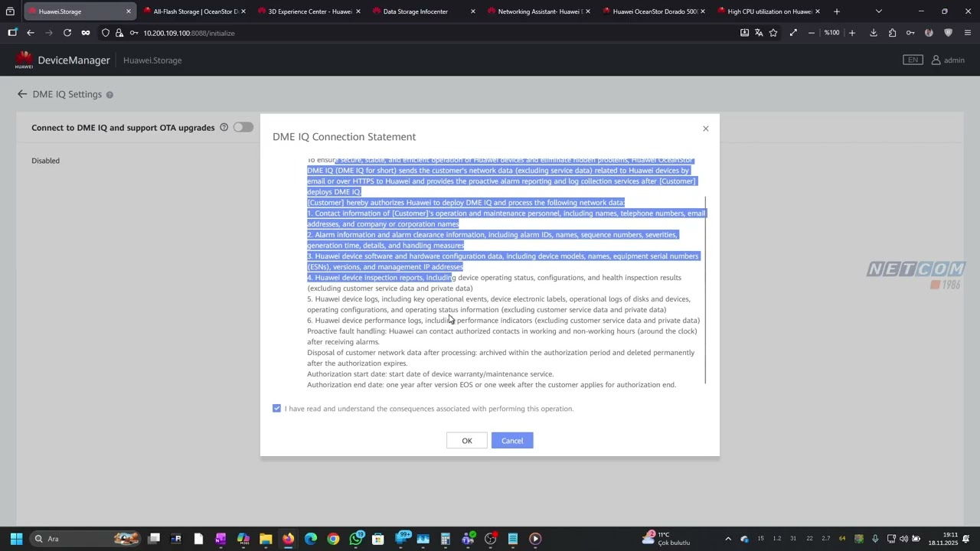Open the admin user menu
The image size is (980, 551).
click(948, 60)
